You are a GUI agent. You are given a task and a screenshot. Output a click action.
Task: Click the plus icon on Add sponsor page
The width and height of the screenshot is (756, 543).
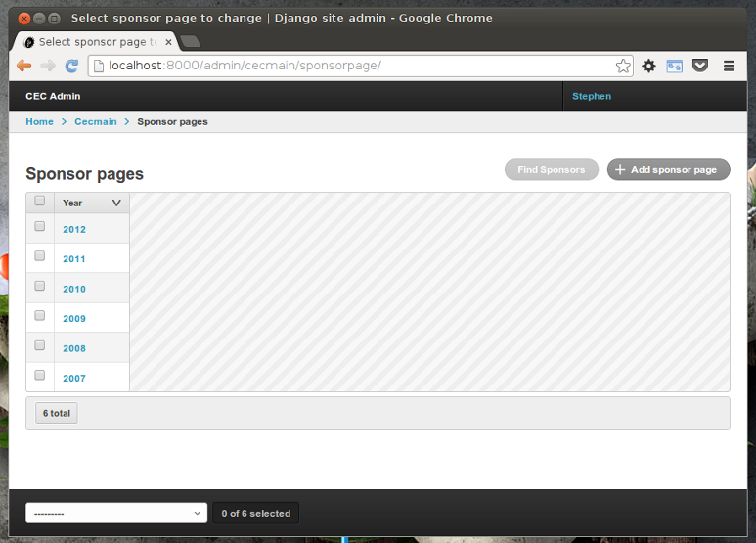pos(620,169)
